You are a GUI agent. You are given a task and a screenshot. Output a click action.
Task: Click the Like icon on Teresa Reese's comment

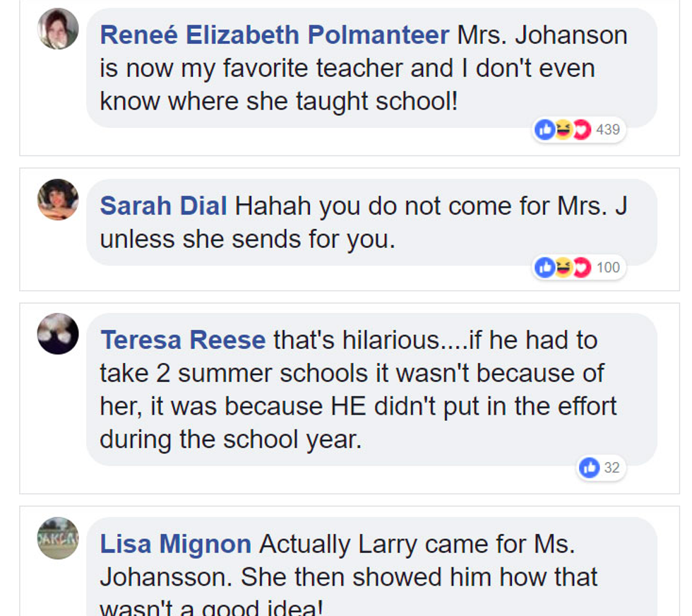pos(590,467)
